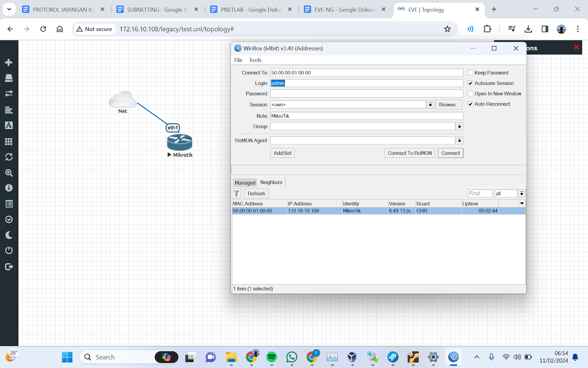
Task: Switch to the Managed tab
Action: pos(245,183)
